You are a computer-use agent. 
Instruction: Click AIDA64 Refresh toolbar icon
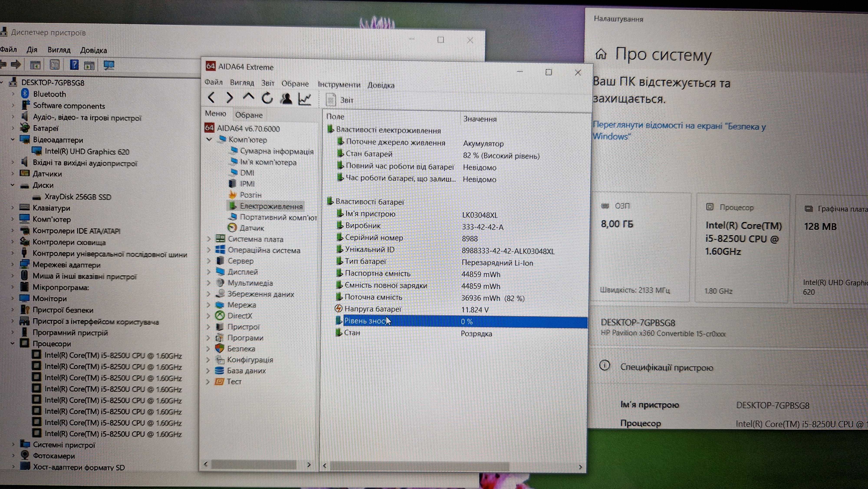(267, 98)
